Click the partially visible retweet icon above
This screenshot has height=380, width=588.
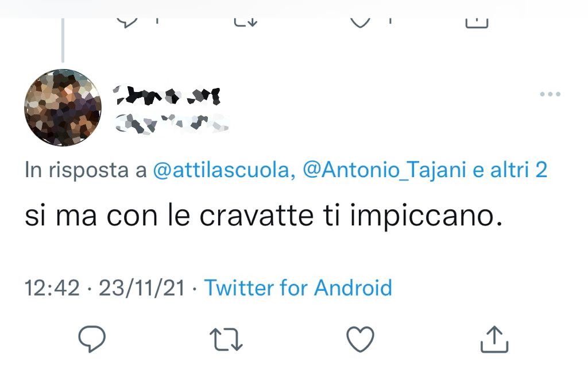pos(246,22)
